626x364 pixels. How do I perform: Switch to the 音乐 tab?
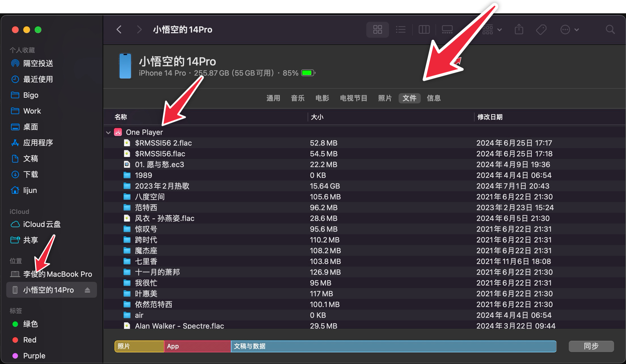(x=298, y=98)
